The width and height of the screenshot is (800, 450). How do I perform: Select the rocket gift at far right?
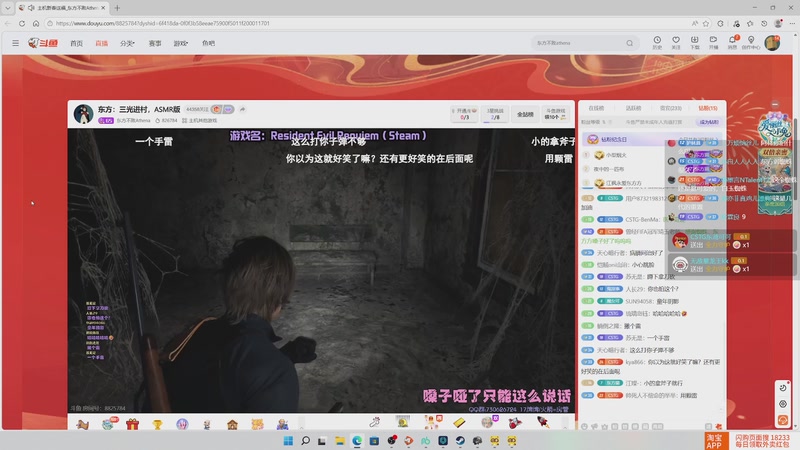pyautogui.click(x=542, y=422)
